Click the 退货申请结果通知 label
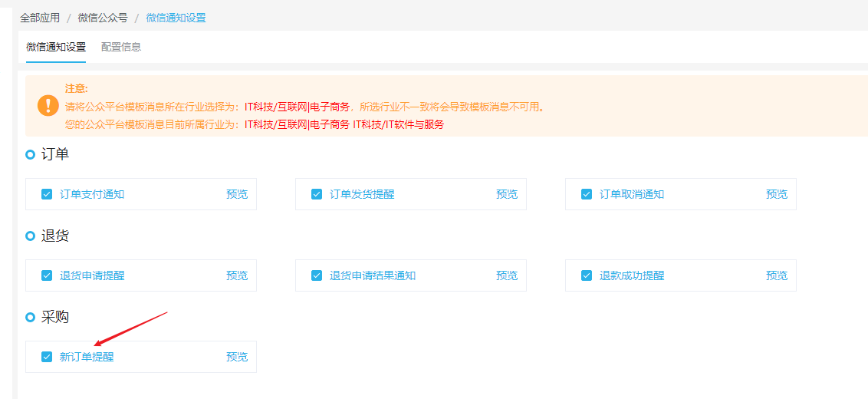The height and width of the screenshot is (399, 868). (373, 275)
